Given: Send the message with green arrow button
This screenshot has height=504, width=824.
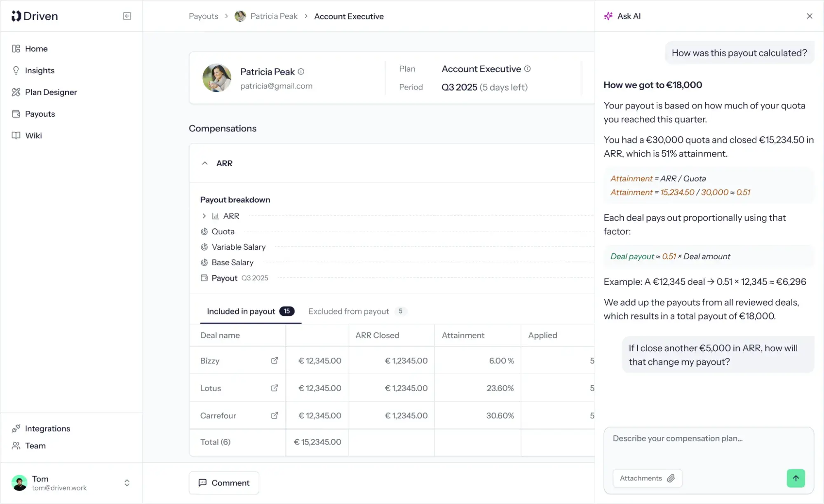Looking at the screenshot, I should pos(796,478).
